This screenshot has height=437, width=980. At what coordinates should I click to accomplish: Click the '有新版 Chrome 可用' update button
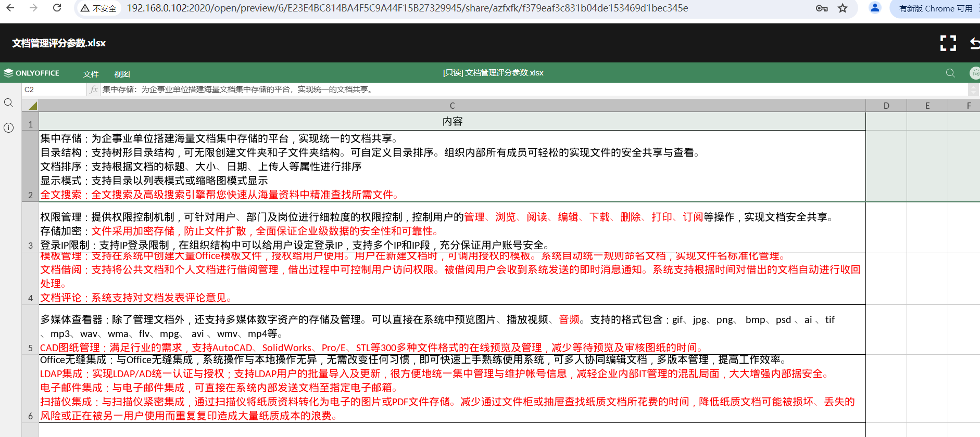click(x=935, y=9)
